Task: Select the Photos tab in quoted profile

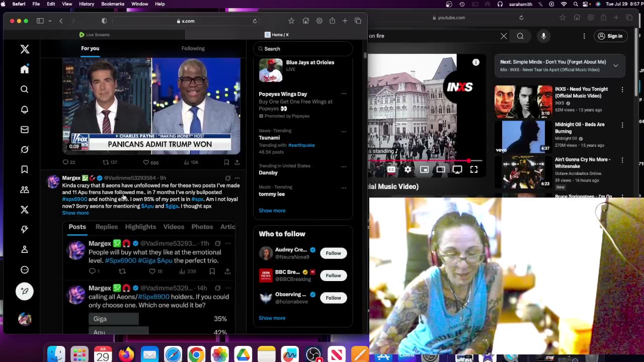Action: pos(202,227)
